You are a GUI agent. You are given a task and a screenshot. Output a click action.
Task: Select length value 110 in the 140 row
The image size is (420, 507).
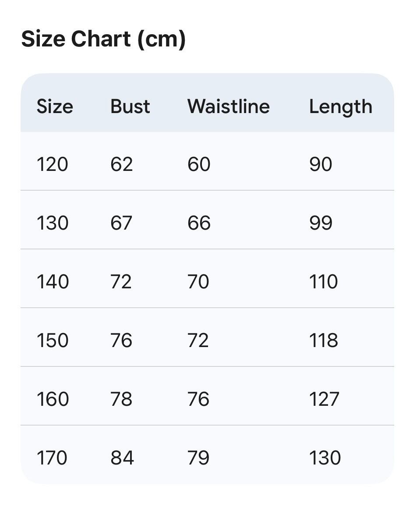point(324,281)
